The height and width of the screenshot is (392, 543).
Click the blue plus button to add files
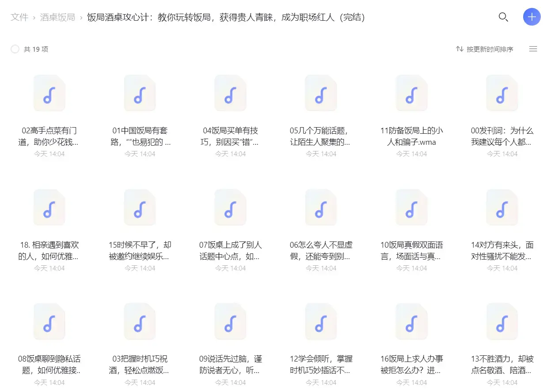tap(531, 17)
